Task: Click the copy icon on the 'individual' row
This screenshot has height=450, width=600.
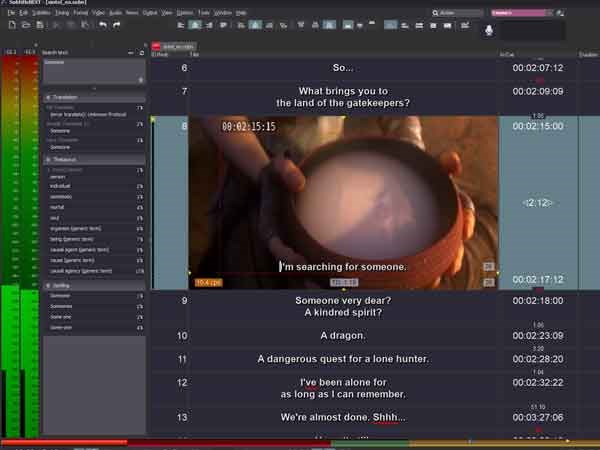Action: tap(140, 186)
